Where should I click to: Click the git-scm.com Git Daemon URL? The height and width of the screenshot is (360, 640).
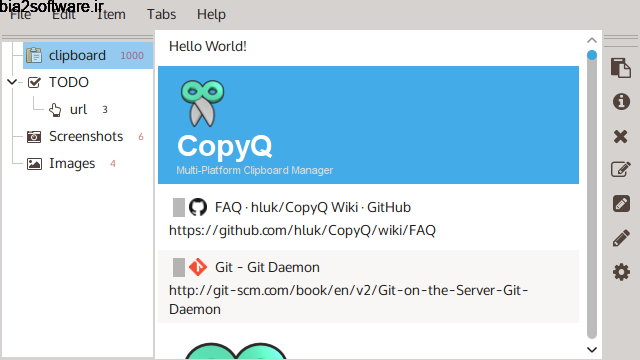(x=349, y=300)
